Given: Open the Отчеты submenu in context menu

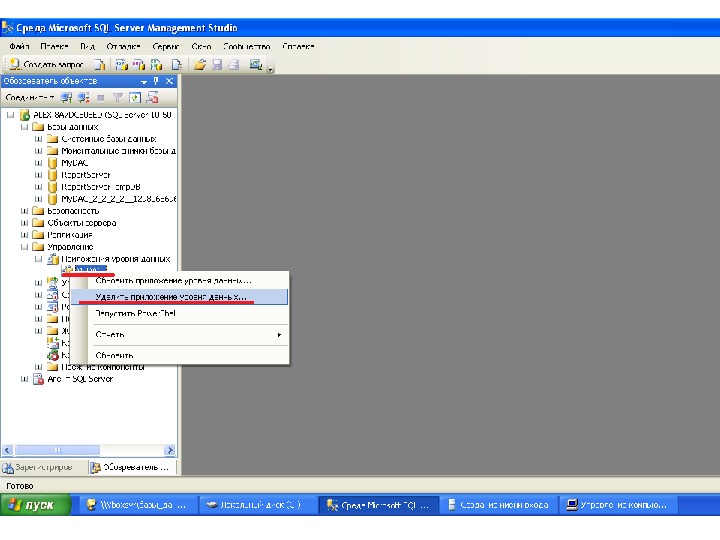Looking at the screenshot, I should click(180, 335).
